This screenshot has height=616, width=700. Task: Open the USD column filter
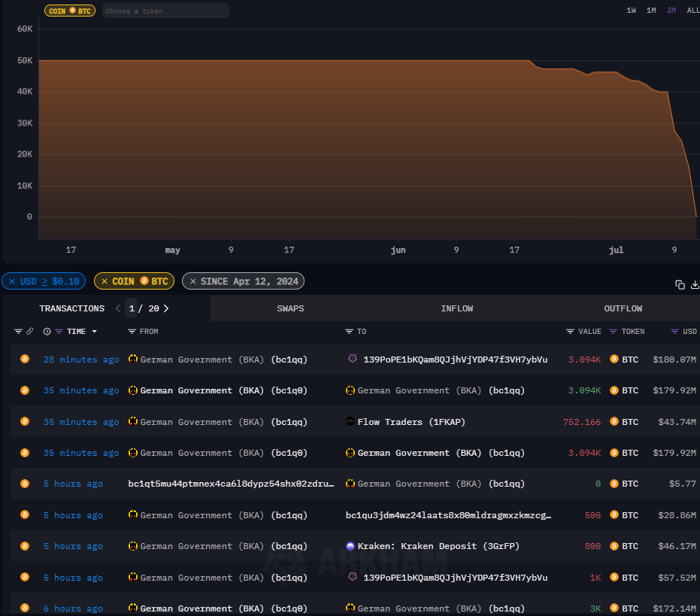pyautogui.click(x=674, y=332)
